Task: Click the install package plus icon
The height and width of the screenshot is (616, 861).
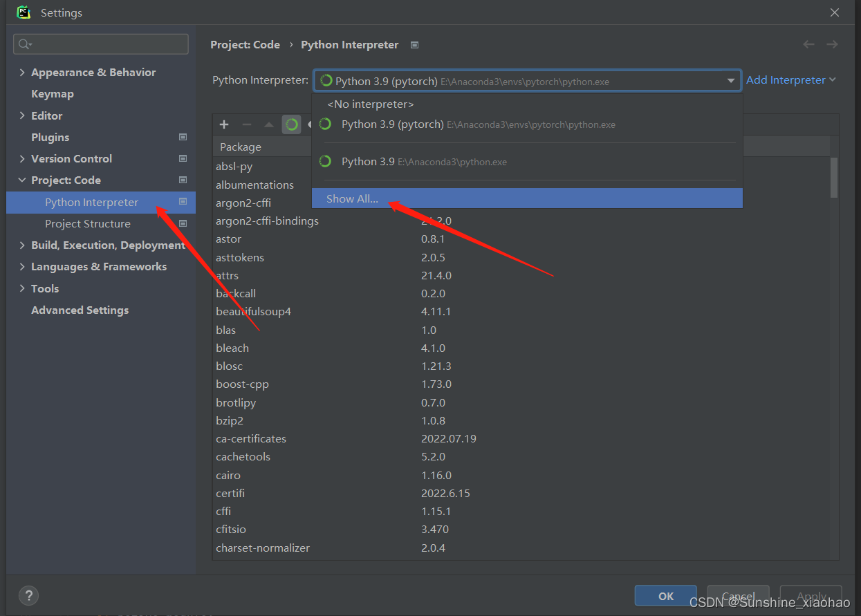Action: coord(223,124)
